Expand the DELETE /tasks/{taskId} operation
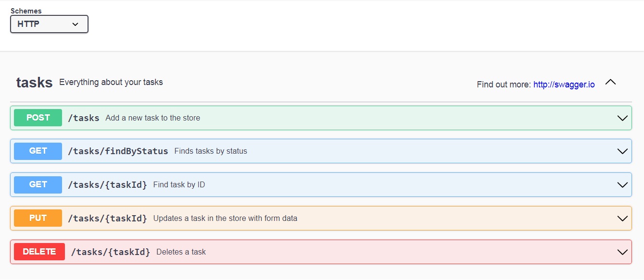The height and width of the screenshot is (280, 644). coord(622,251)
